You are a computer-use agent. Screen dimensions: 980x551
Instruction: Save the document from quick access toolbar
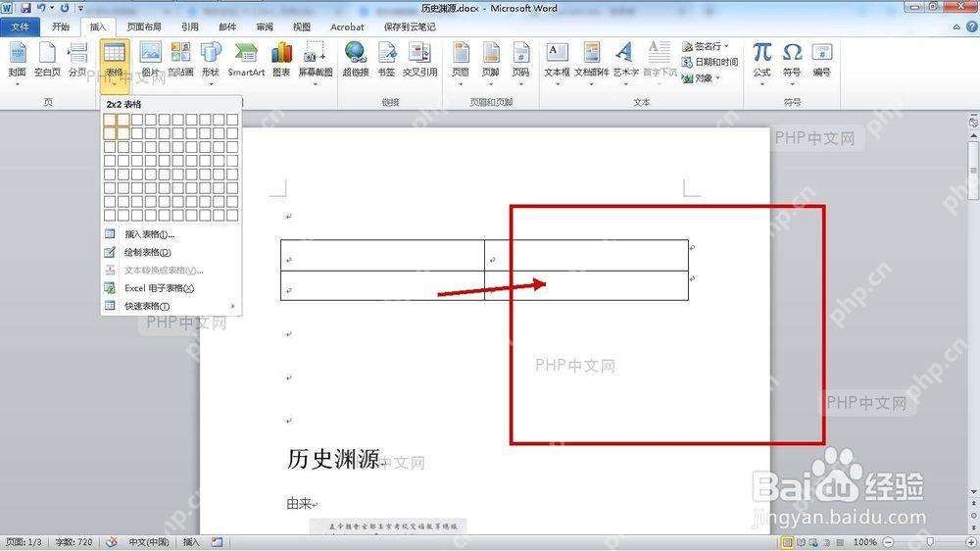coord(25,8)
